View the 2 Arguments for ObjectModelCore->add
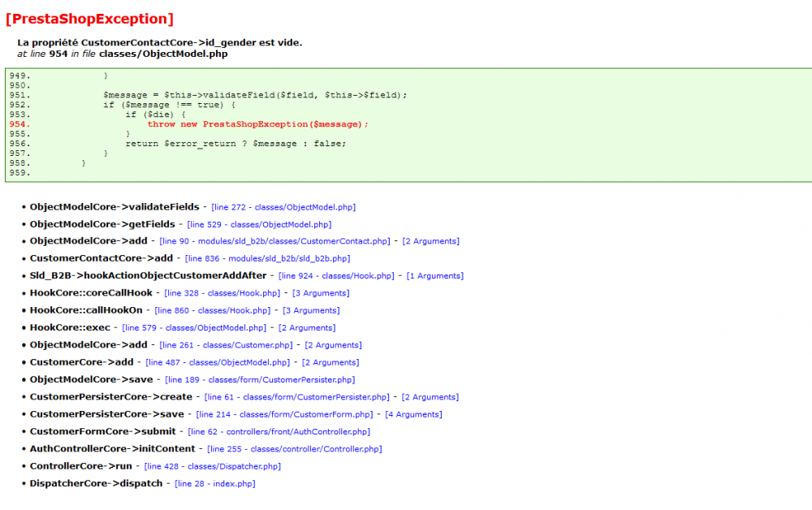Image resolution: width=812 pixels, height=510 pixels. coord(431,241)
